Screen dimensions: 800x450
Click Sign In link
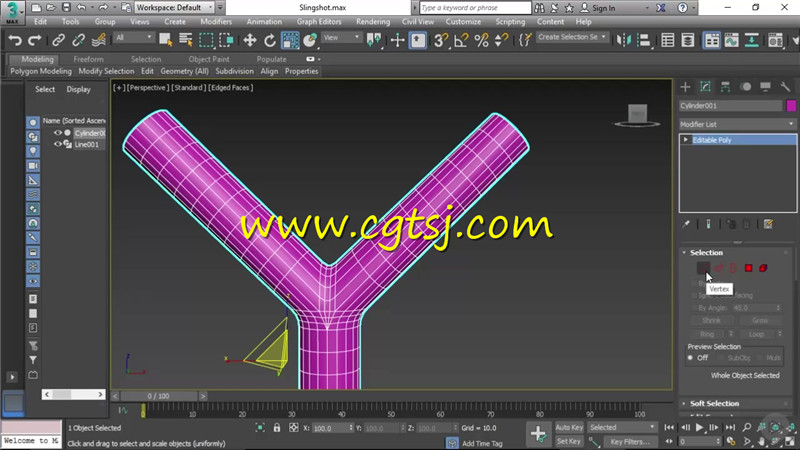(x=598, y=8)
